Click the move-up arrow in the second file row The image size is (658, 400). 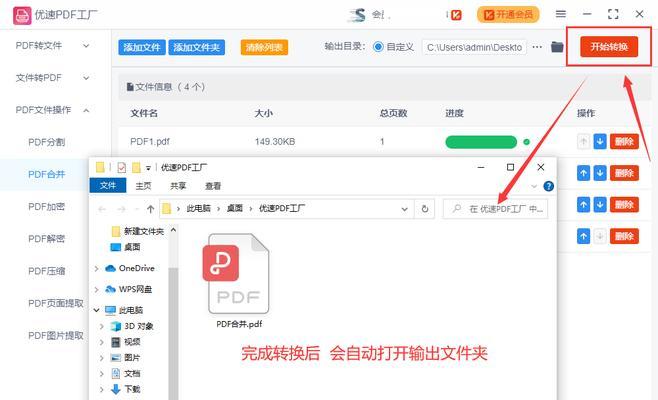tap(583, 173)
